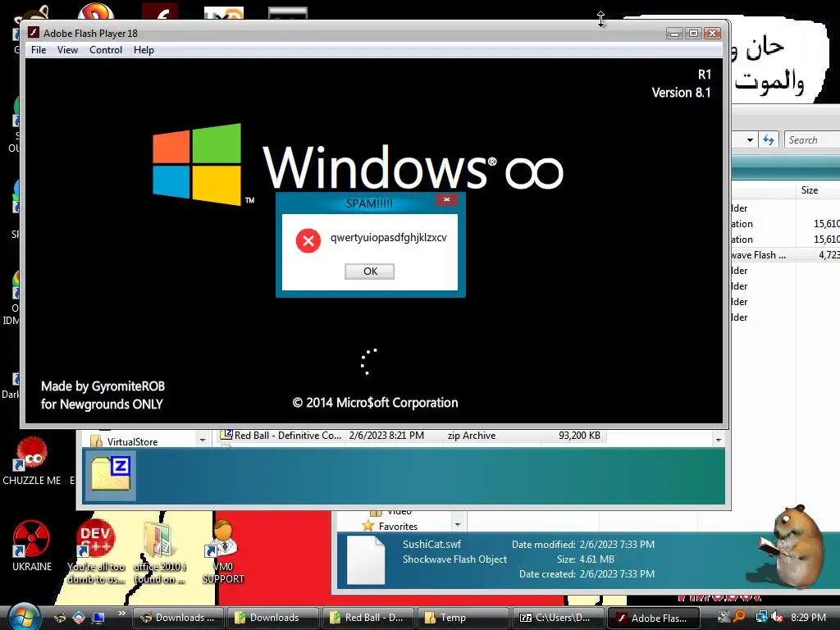Viewport: 840px width, 630px height.
Task: Click the 8:29 PM taskbar clock
Action: (x=808, y=617)
